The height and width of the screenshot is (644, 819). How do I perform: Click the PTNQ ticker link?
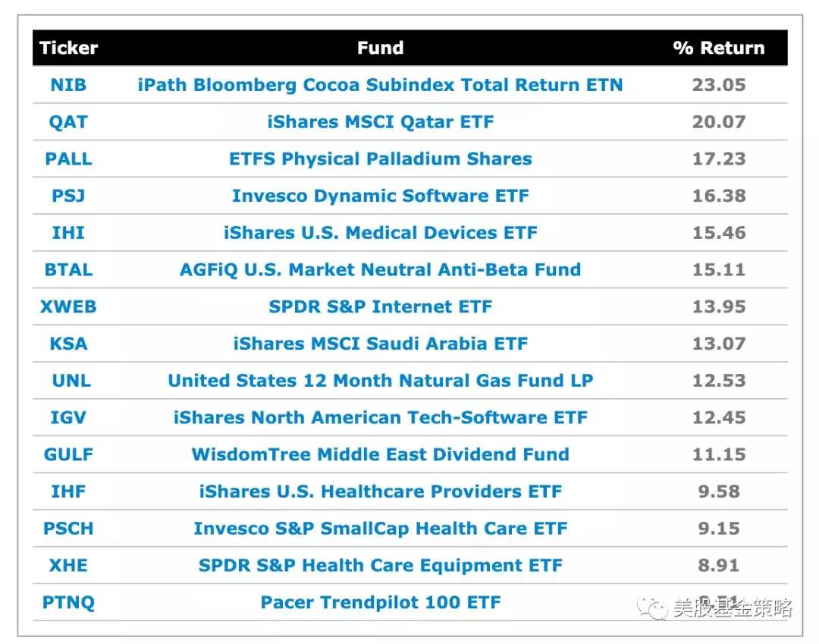tap(68, 603)
